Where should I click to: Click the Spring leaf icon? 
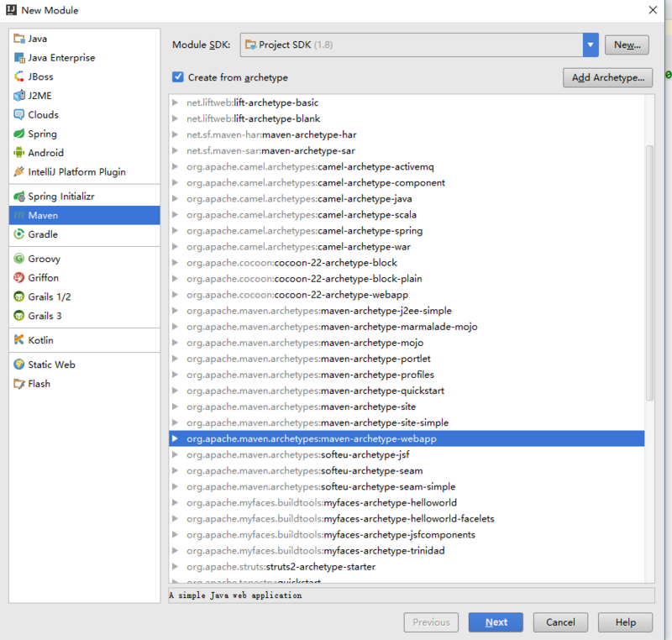(18, 134)
